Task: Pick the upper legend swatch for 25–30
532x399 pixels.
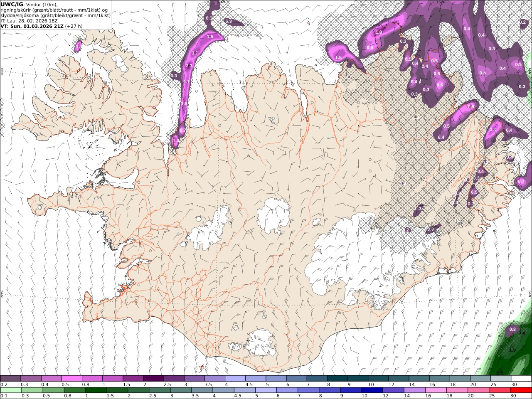Action: [500, 379]
